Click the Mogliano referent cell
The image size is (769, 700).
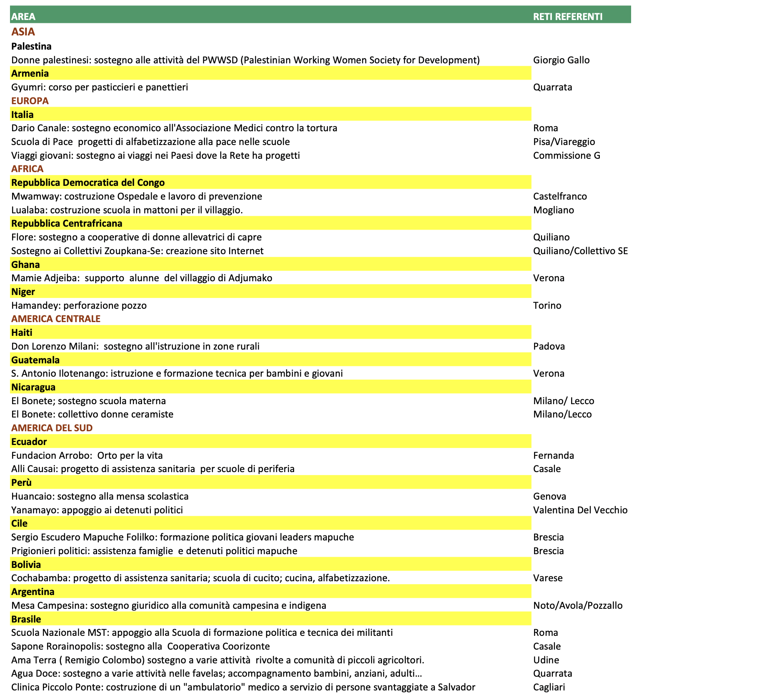[x=554, y=210]
